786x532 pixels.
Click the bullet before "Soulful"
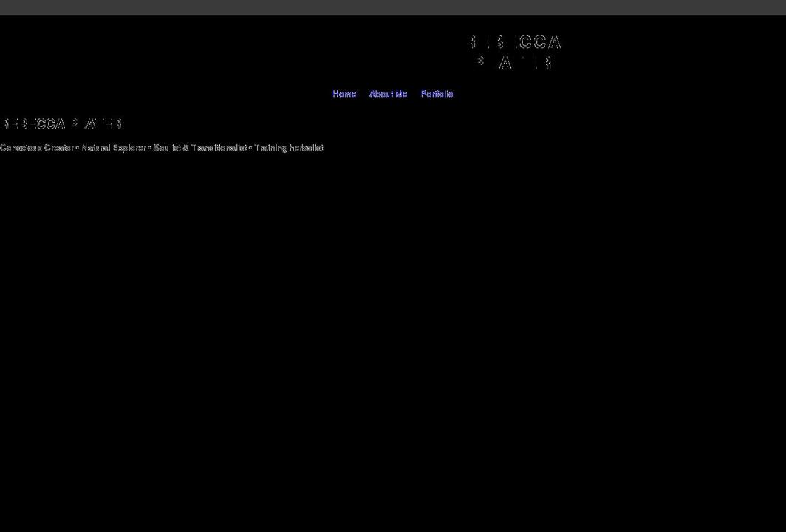(149, 148)
